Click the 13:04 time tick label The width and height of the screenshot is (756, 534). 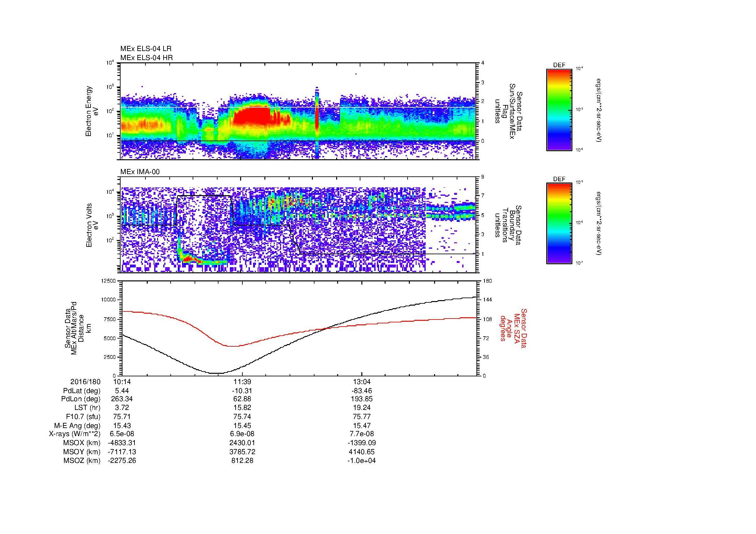point(362,382)
